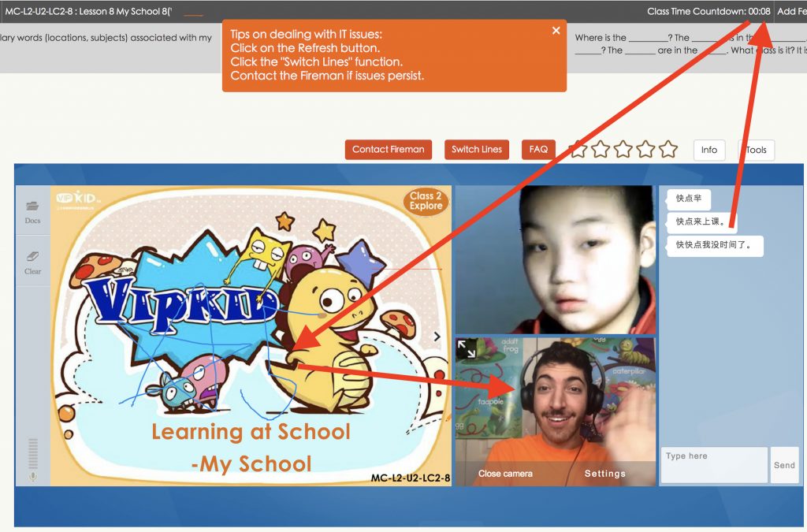This screenshot has height=532, width=807.
Task: Click the microphone volume level meter
Action: click(x=33, y=453)
